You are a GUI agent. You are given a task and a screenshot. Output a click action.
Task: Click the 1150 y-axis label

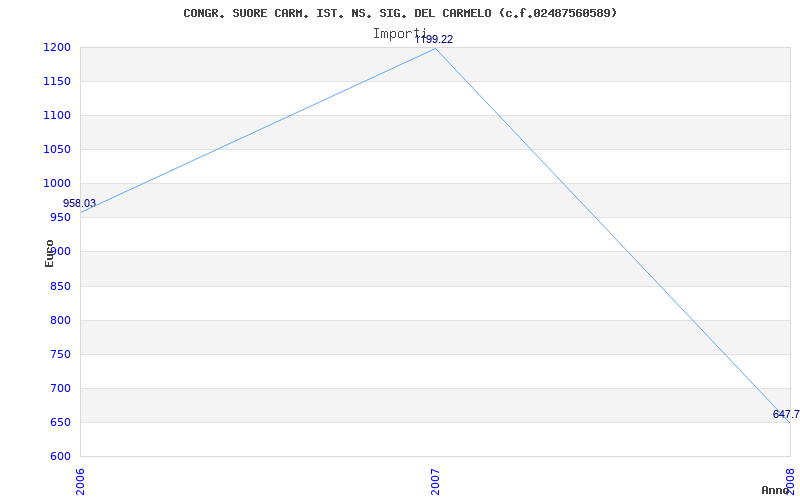pyautogui.click(x=57, y=82)
